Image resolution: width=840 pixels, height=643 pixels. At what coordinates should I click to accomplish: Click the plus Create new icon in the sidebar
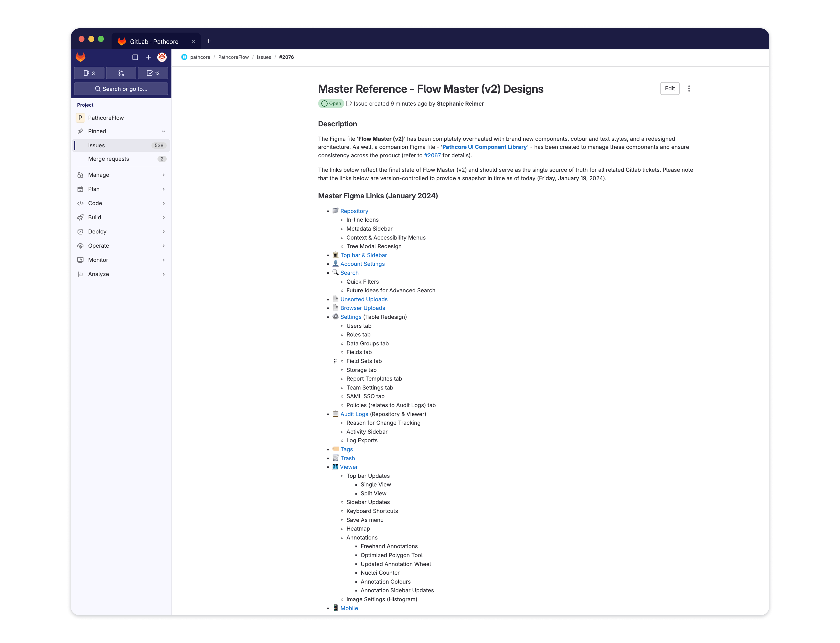pos(148,58)
